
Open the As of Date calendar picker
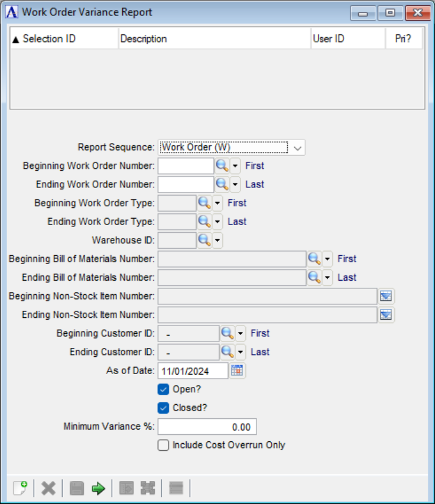tap(237, 370)
